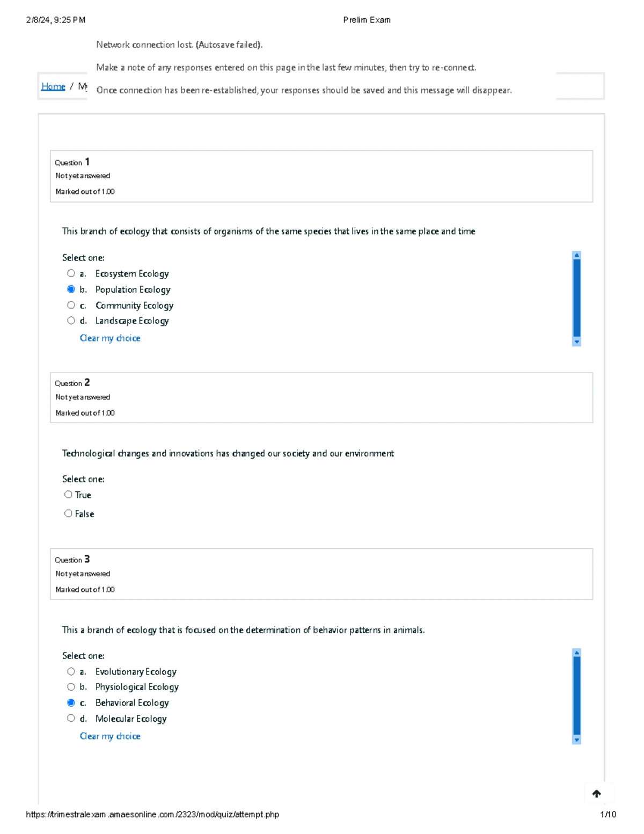The height and width of the screenshot is (834, 644).
Task: Click the scroll-to-top arrow icon
Action: tap(596, 794)
